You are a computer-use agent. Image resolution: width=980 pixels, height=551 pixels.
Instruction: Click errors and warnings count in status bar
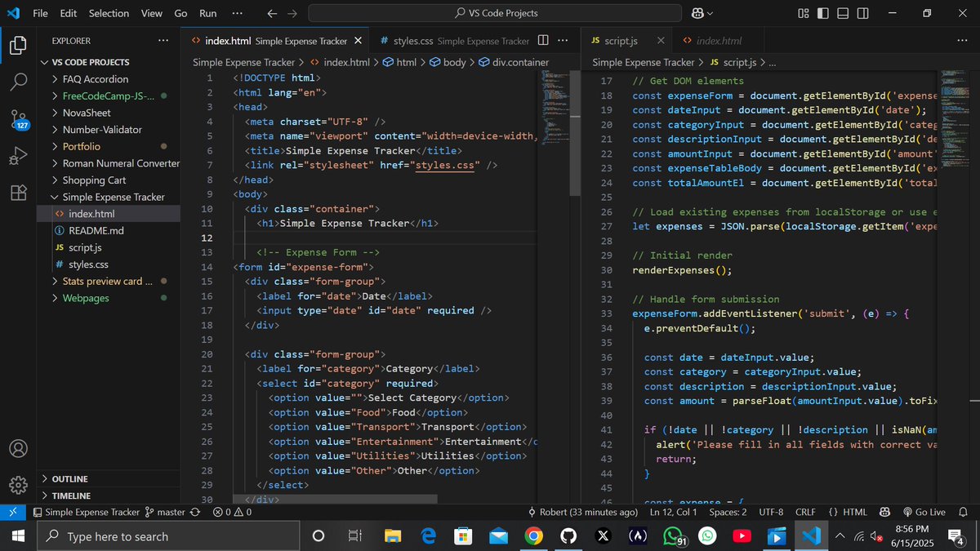point(232,512)
